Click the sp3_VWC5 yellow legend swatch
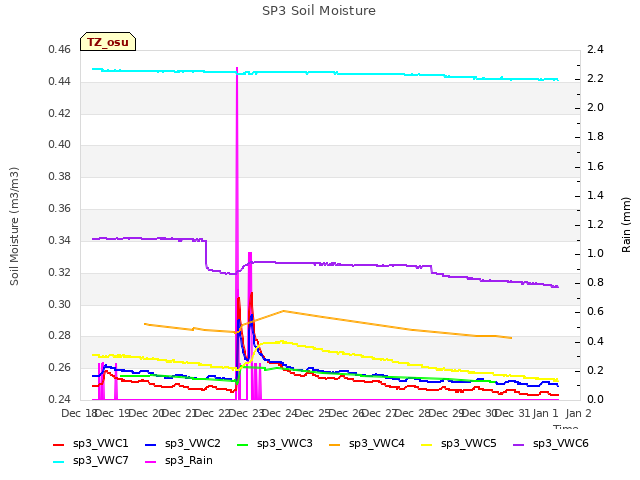Screen dimensions: 640x480 click(x=427, y=444)
